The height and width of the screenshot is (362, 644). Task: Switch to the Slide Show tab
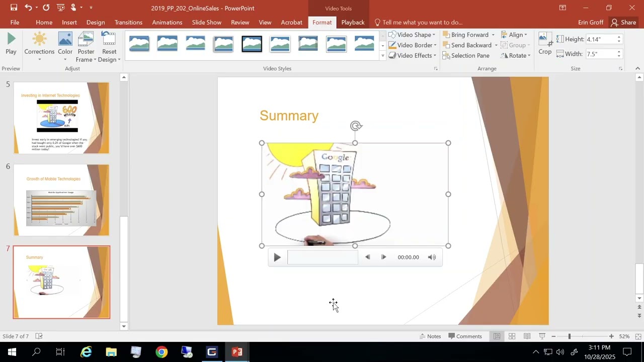[x=206, y=22]
